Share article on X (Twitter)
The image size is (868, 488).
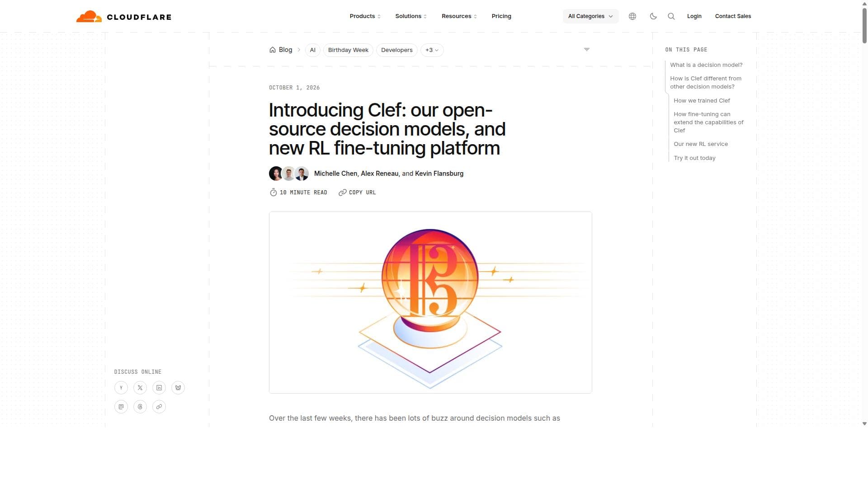pyautogui.click(x=140, y=388)
